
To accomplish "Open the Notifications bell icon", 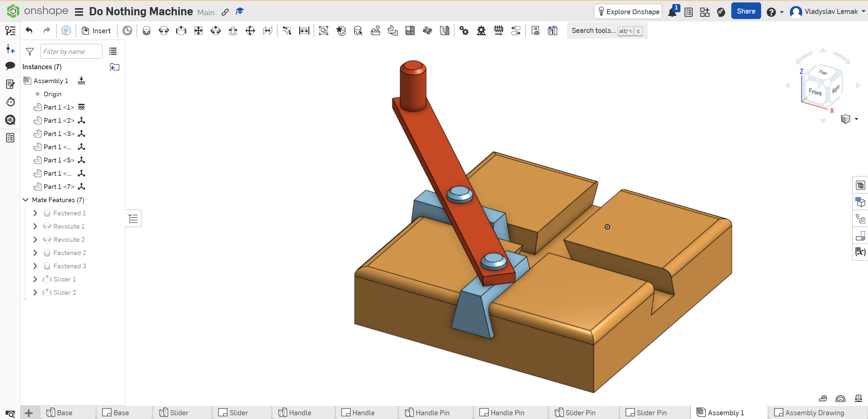I will (672, 12).
